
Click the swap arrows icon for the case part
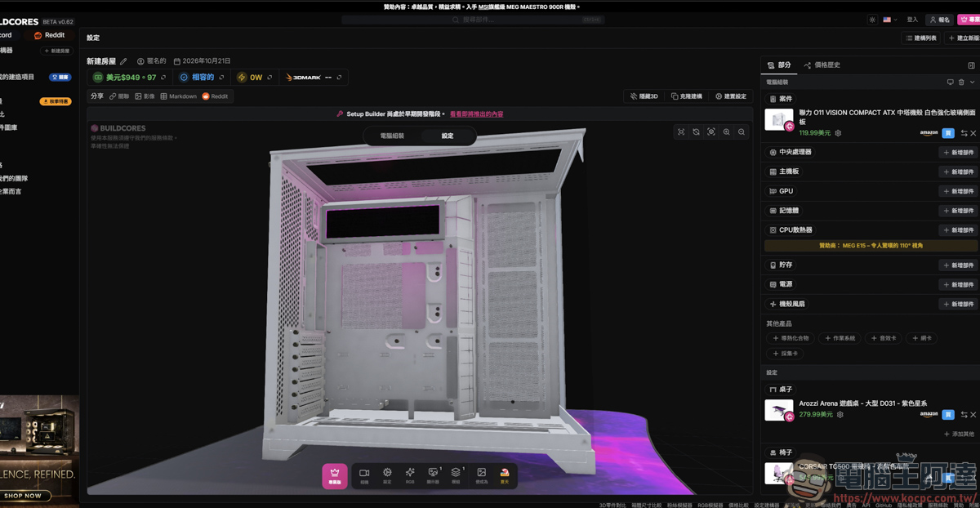tap(964, 133)
